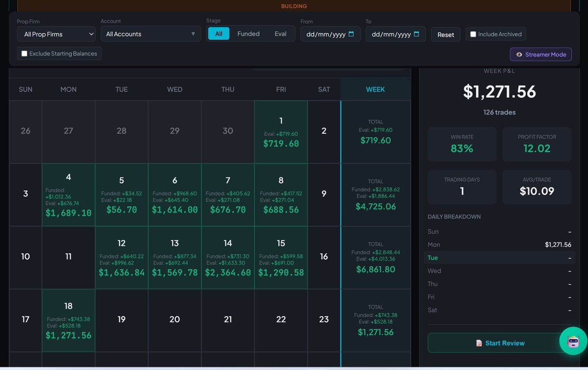Click the From date input field

[x=330, y=34]
